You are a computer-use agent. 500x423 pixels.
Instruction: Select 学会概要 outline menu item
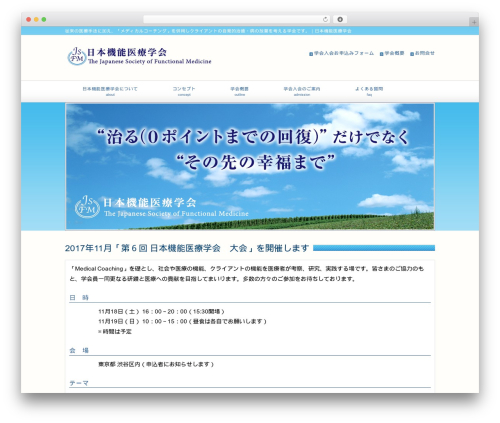click(239, 91)
